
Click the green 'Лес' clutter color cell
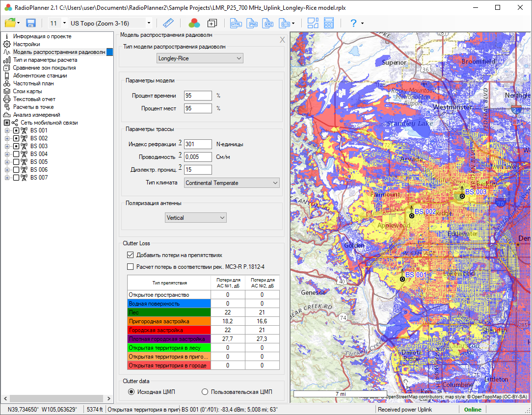pos(169,312)
